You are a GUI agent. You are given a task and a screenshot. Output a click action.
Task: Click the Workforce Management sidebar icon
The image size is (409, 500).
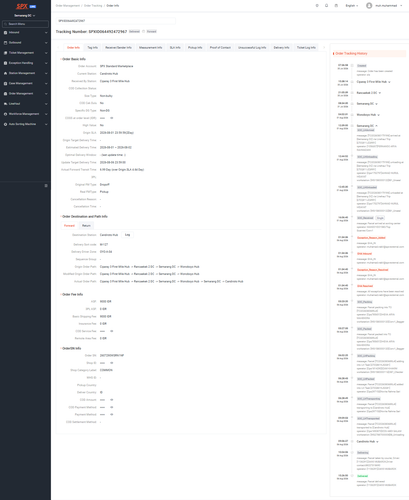tap(5, 114)
